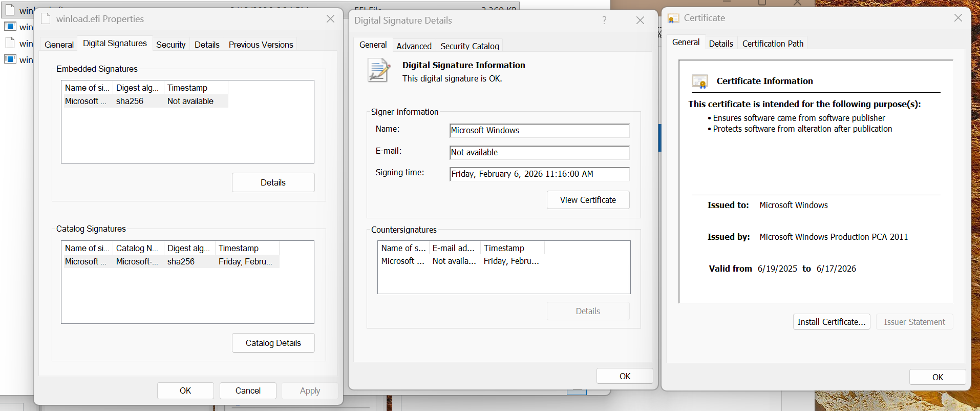Select General tab in Digital Signature Details

point(373,45)
